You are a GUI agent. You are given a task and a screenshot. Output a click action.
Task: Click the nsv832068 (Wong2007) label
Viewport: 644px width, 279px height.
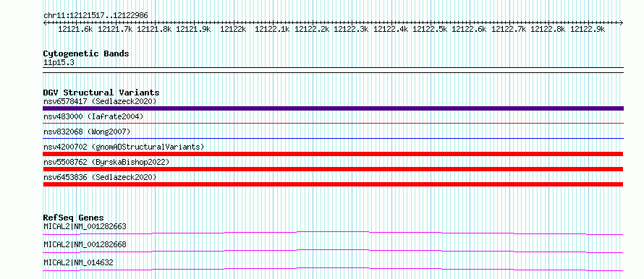[x=87, y=132]
